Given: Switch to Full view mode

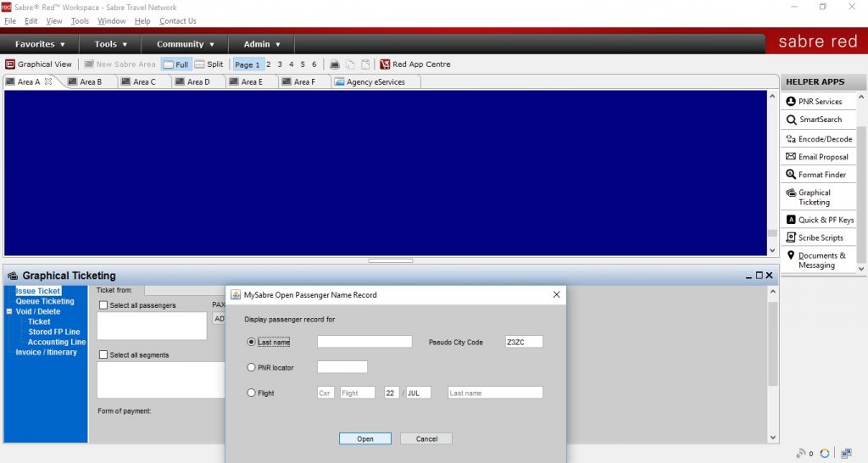Looking at the screenshot, I should [176, 64].
